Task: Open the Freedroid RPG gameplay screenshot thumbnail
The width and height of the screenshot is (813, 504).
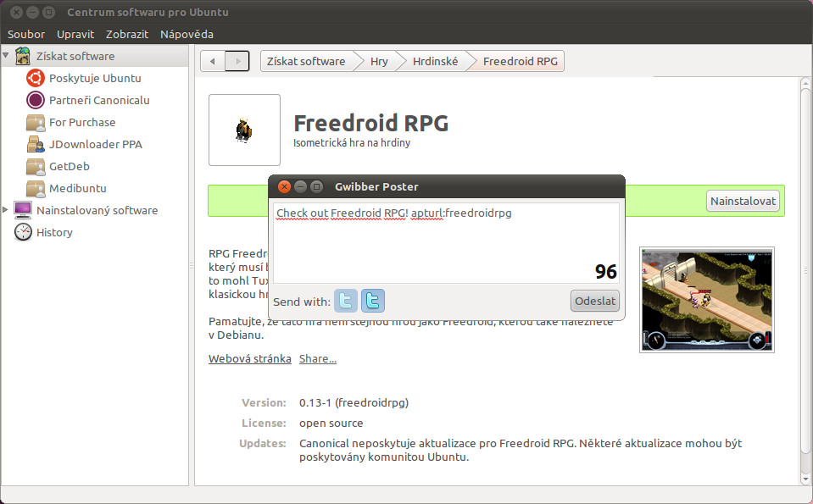Action: [x=707, y=300]
